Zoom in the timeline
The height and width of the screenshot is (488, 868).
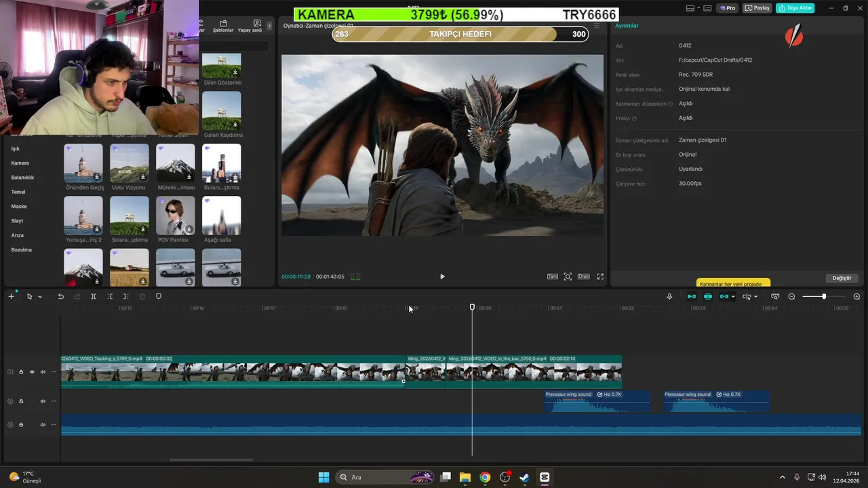[x=856, y=296]
